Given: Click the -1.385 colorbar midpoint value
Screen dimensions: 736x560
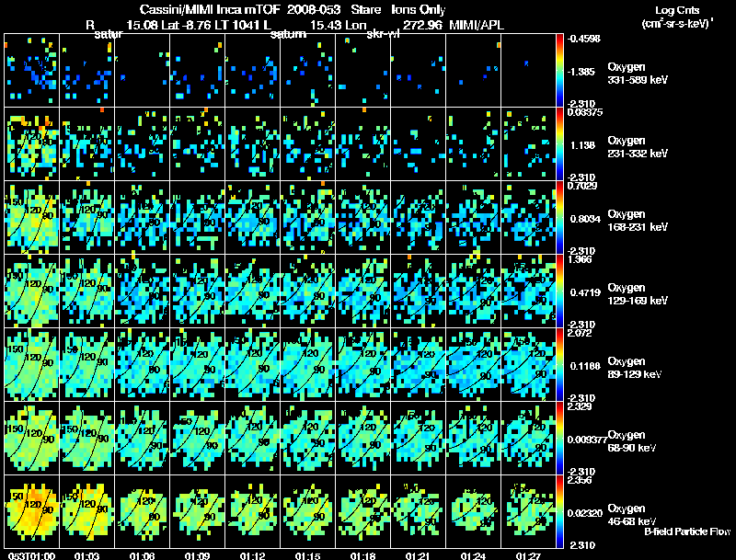Looking at the screenshot, I should coord(582,72).
